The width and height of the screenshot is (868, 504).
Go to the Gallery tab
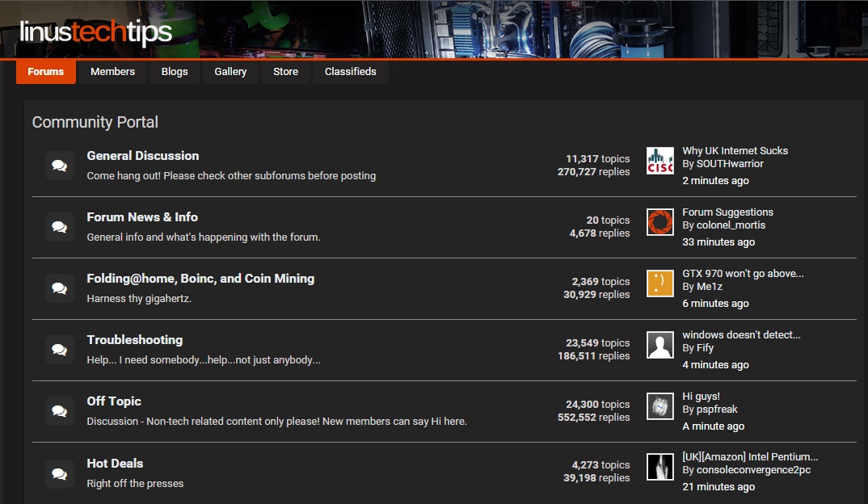(x=230, y=72)
